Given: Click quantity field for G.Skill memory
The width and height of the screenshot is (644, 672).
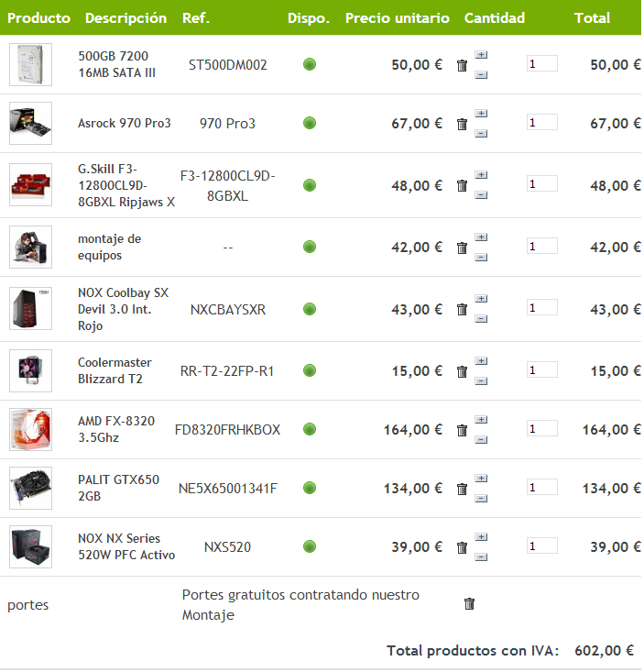Looking at the screenshot, I should click(541, 184).
